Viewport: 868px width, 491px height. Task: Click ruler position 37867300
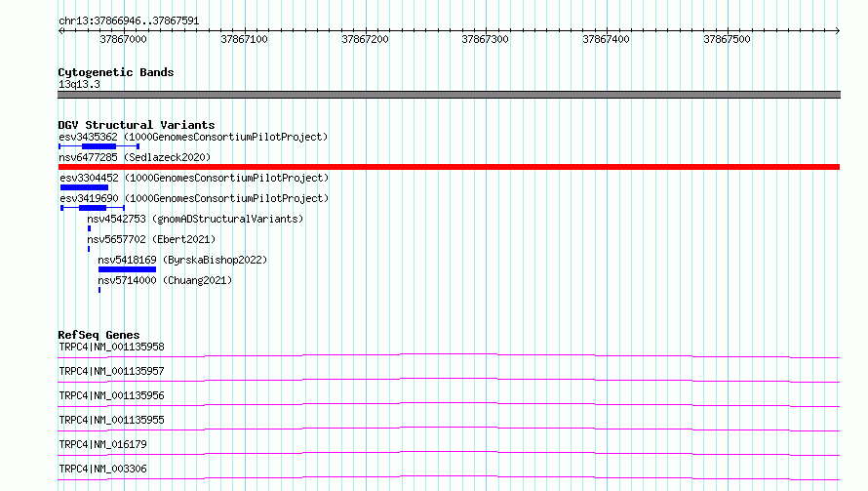[x=486, y=39]
